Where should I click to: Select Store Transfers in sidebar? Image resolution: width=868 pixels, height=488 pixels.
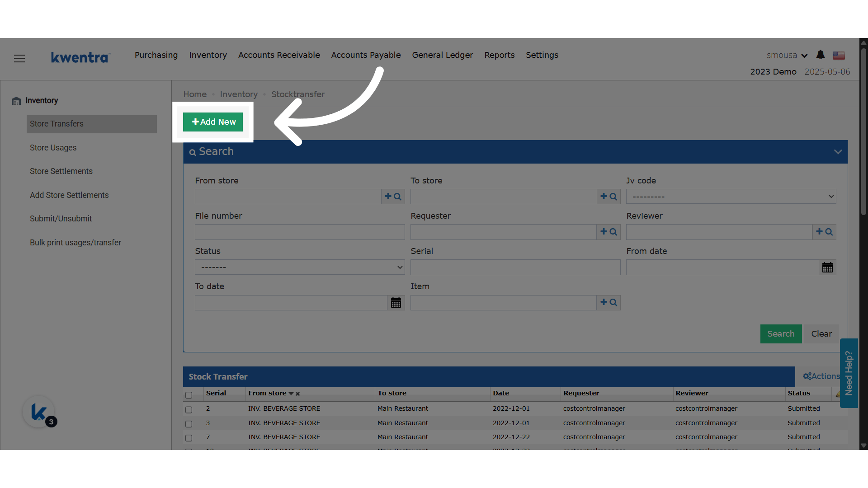(92, 124)
